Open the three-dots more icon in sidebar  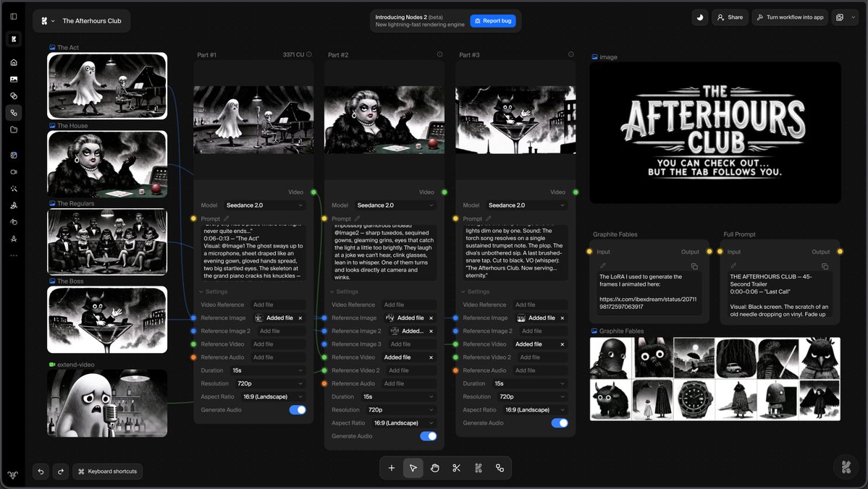click(14, 255)
